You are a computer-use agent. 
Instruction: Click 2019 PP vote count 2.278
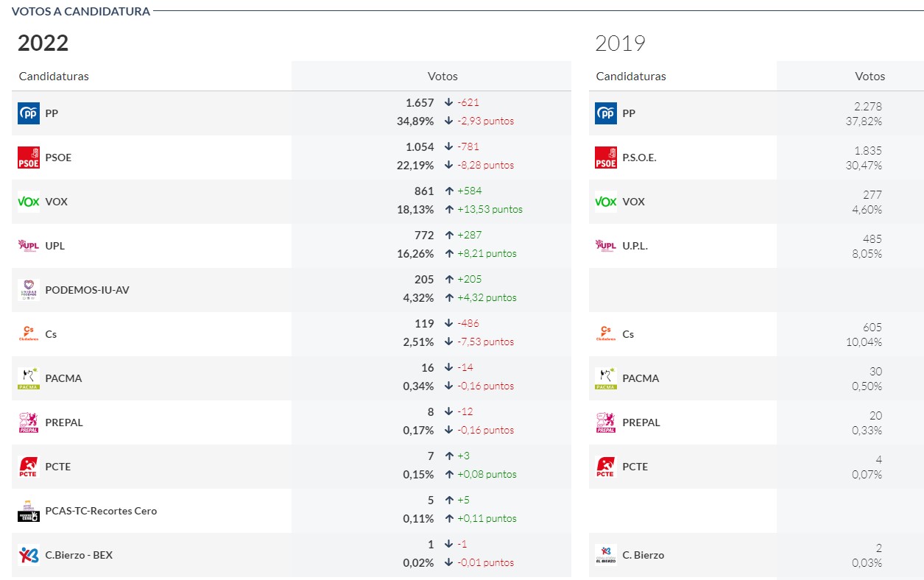tap(868, 107)
